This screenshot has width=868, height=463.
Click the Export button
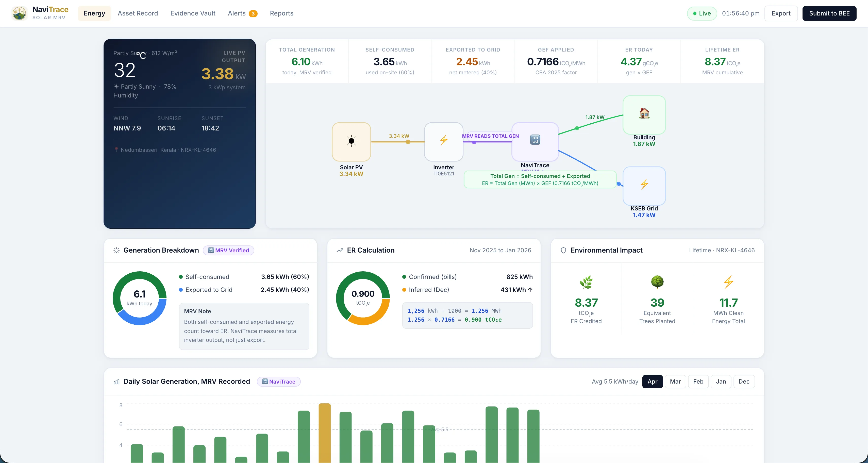(781, 13)
